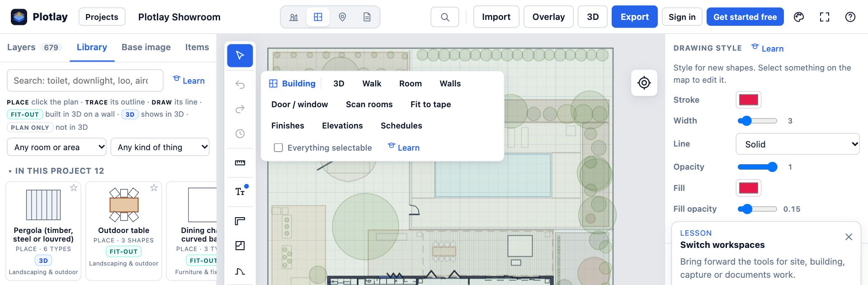
Task: Star the Outdoor table library item
Action: pyautogui.click(x=154, y=188)
